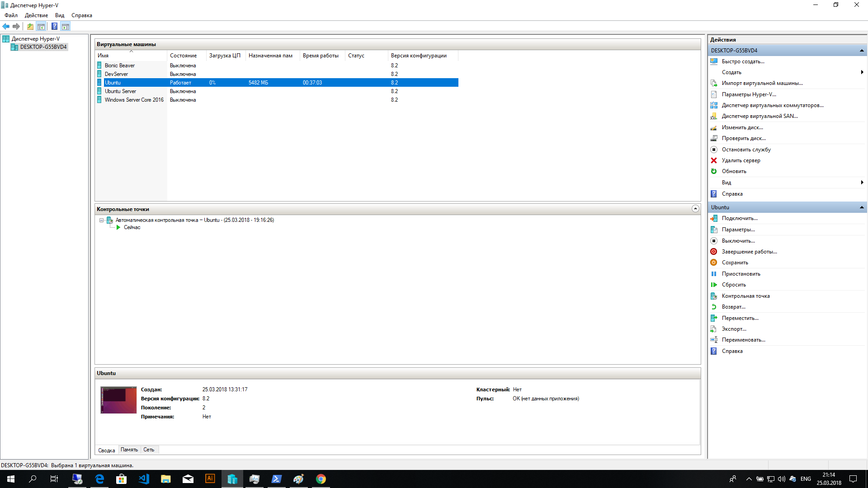The image size is (868, 488).
Task: Open «Подключить...» for the Ubuntu VM
Action: click(x=740, y=218)
